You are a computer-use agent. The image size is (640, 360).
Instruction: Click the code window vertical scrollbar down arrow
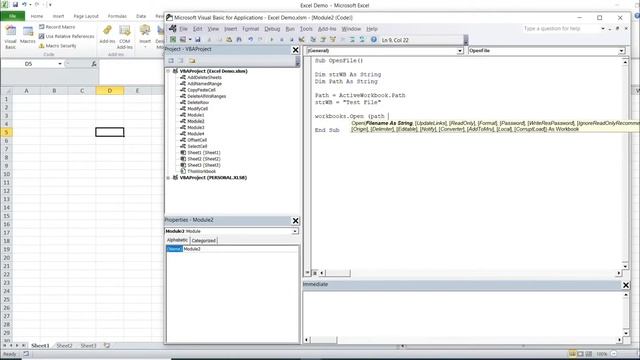(x=625, y=266)
